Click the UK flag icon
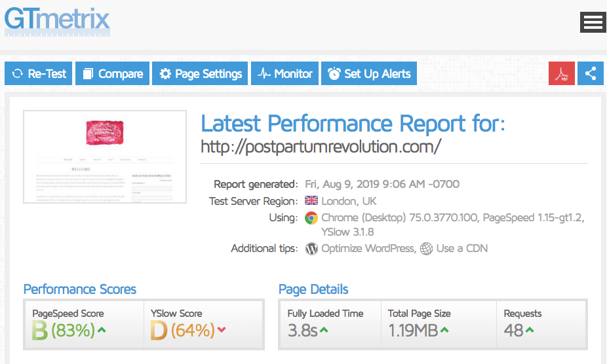 click(311, 201)
